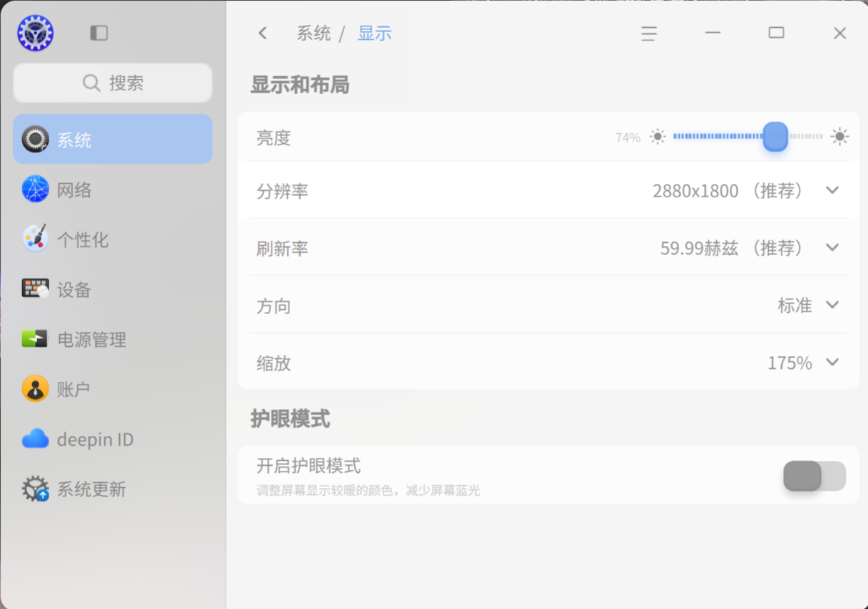Click the 系统 gear icon in sidebar

click(x=35, y=140)
